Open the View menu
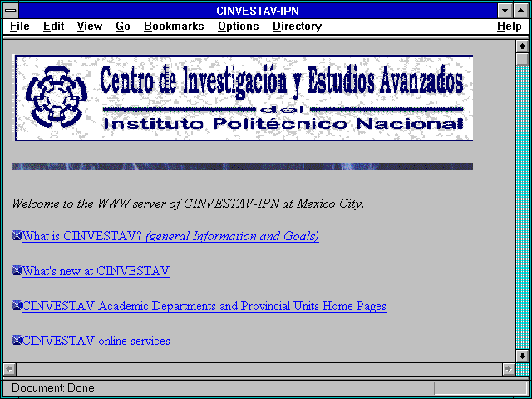The width and height of the screenshot is (532, 399). coord(89,27)
